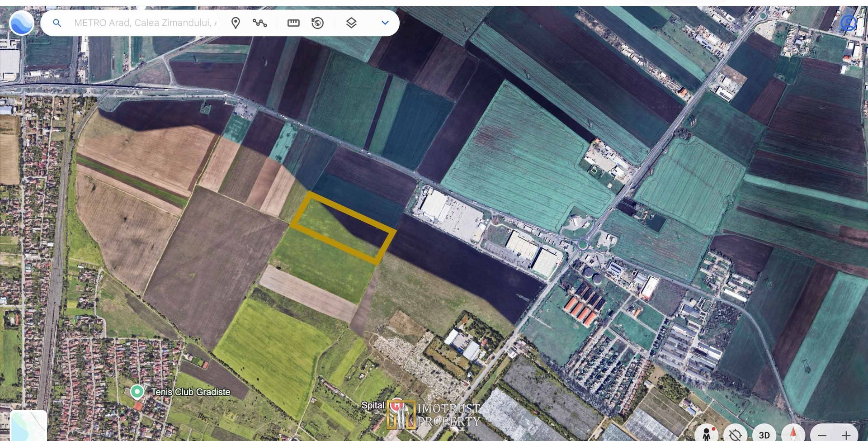Image resolution: width=868 pixels, height=441 pixels.
Task: Activate the Street View pegman
Action: coord(707,433)
